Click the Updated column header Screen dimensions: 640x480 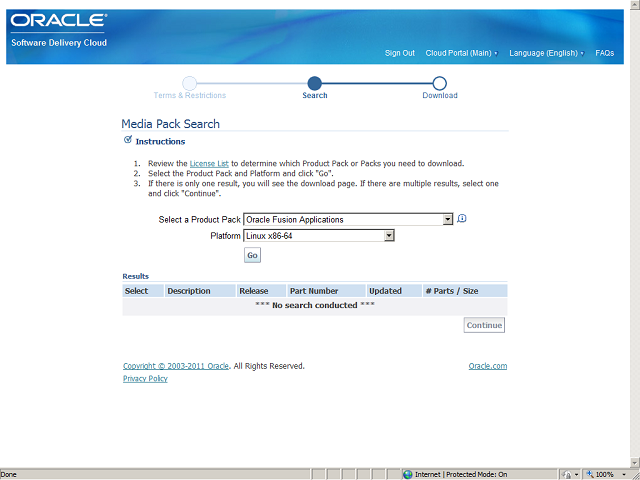[394, 291]
